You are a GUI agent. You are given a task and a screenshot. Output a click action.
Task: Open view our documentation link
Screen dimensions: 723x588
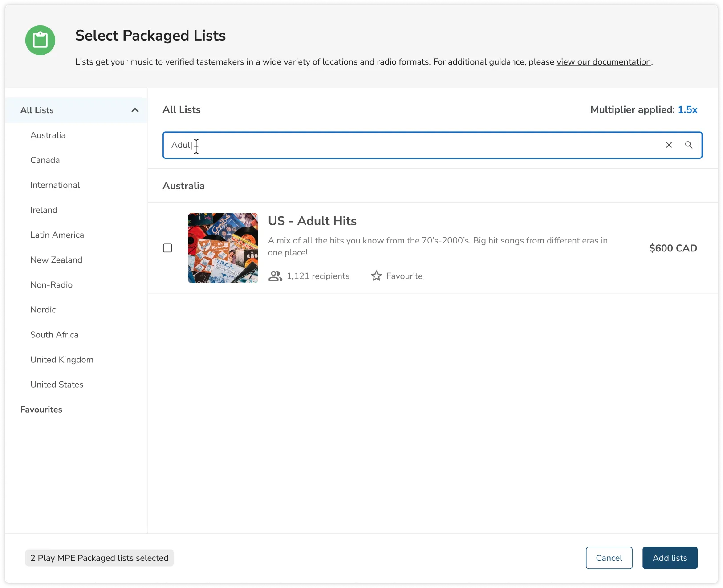pyautogui.click(x=603, y=62)
